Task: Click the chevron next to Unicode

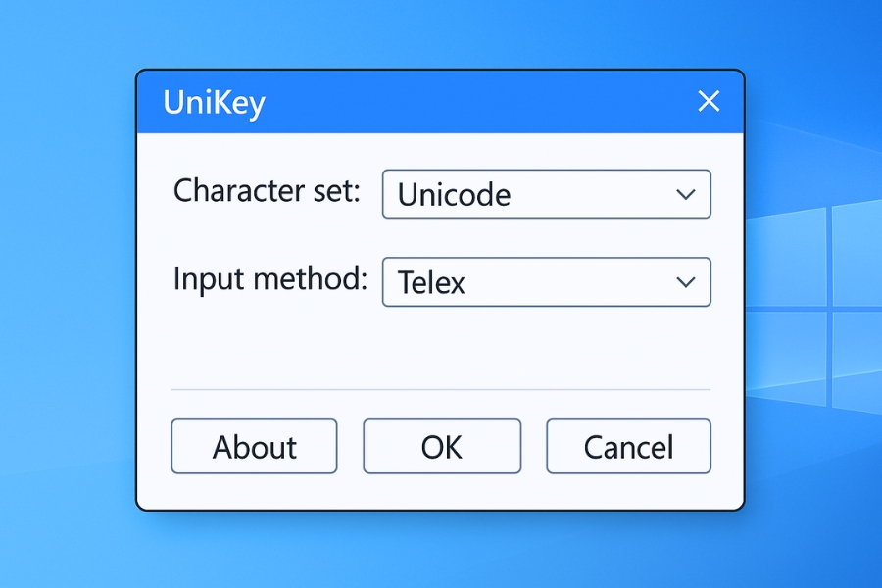Action: [686, 194]
